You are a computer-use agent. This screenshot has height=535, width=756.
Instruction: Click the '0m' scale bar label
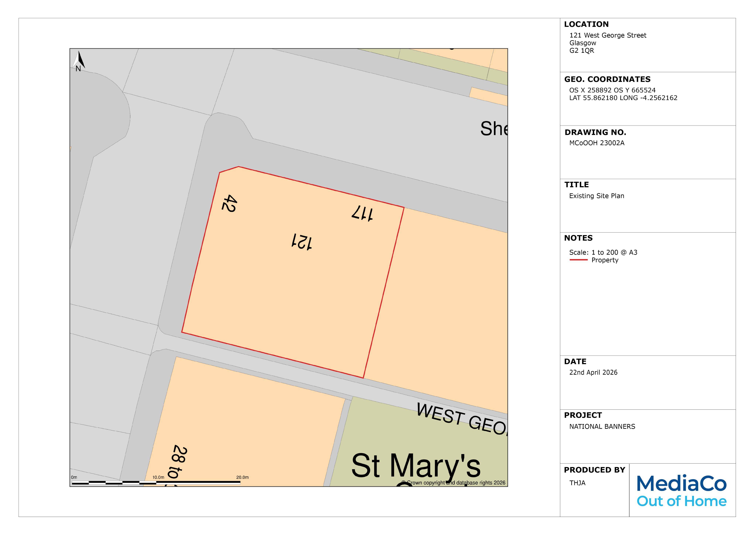[74, 477]
